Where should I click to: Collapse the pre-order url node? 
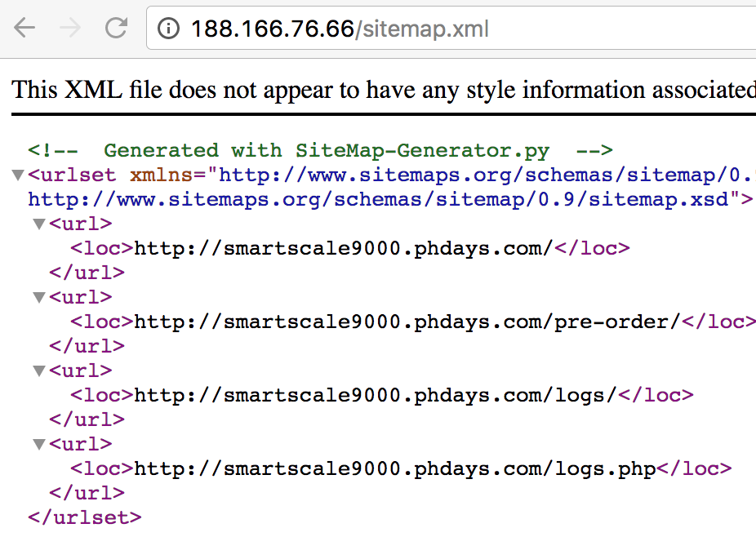coord(38,297)
